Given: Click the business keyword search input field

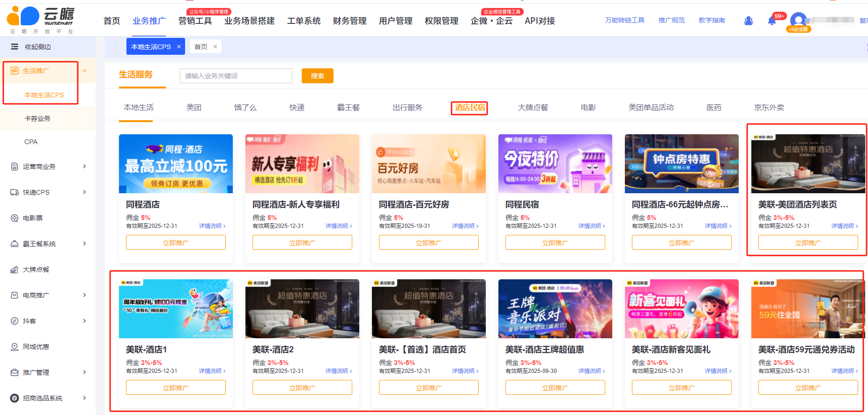Looking at the screenshot, I should click(236, 76).
